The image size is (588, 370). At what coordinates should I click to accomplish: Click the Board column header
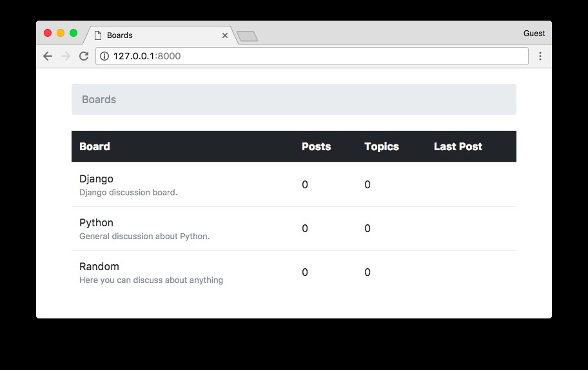coord(95,146)
